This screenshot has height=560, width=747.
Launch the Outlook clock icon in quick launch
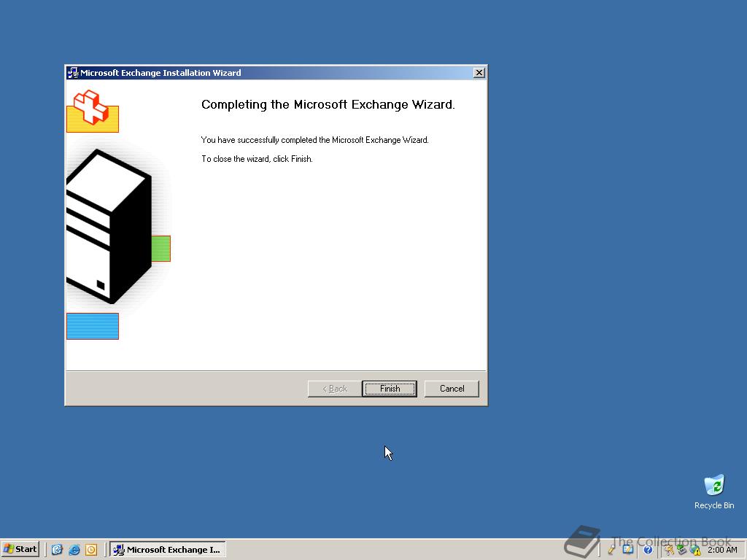coord(91,550)
